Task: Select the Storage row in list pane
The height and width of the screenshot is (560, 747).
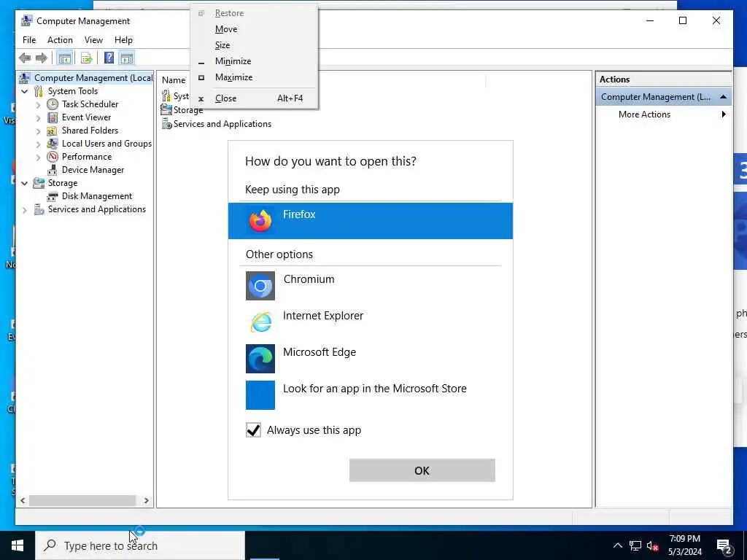Action: click(x=182, y=110)
